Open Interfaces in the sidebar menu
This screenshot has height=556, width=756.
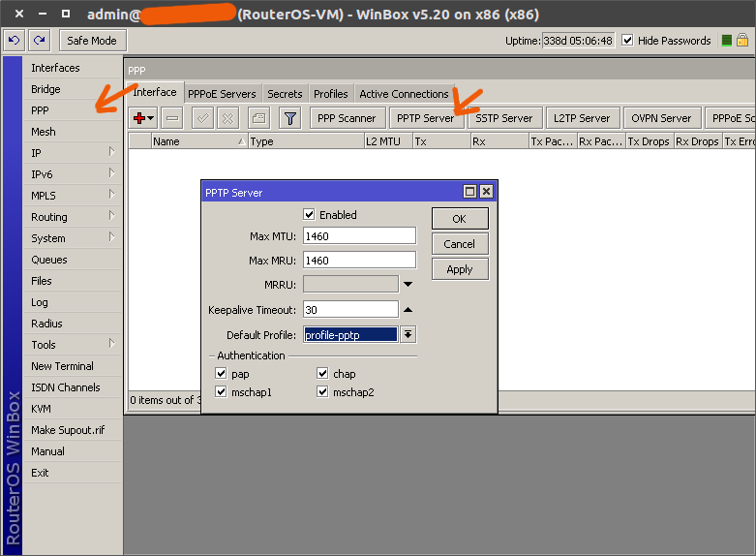click(x=73, y=68)
